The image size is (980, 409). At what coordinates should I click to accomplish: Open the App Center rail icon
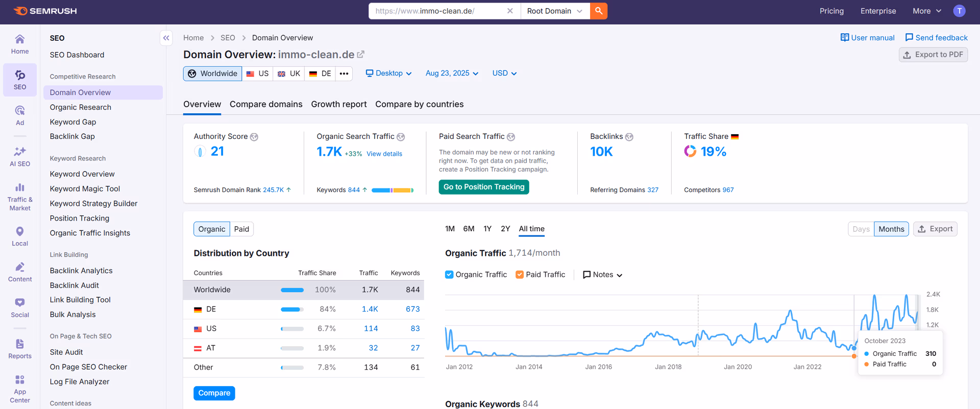click(x=20, y=389)
